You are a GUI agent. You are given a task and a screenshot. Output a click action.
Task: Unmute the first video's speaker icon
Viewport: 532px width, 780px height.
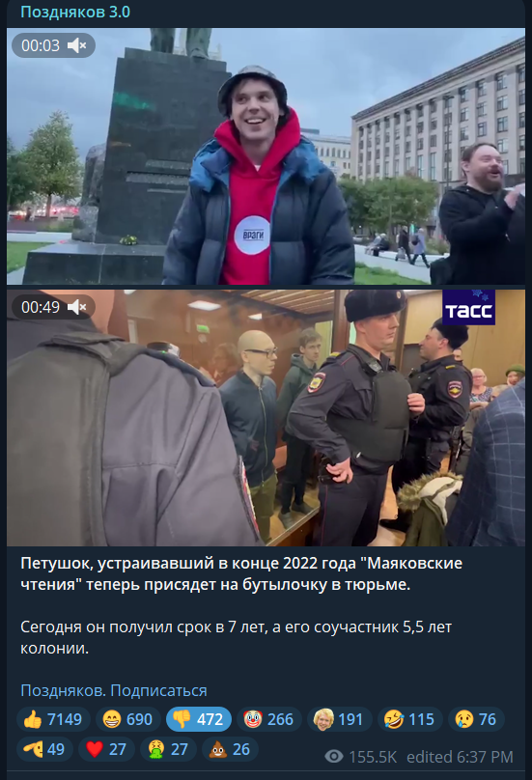click(76, 45)
